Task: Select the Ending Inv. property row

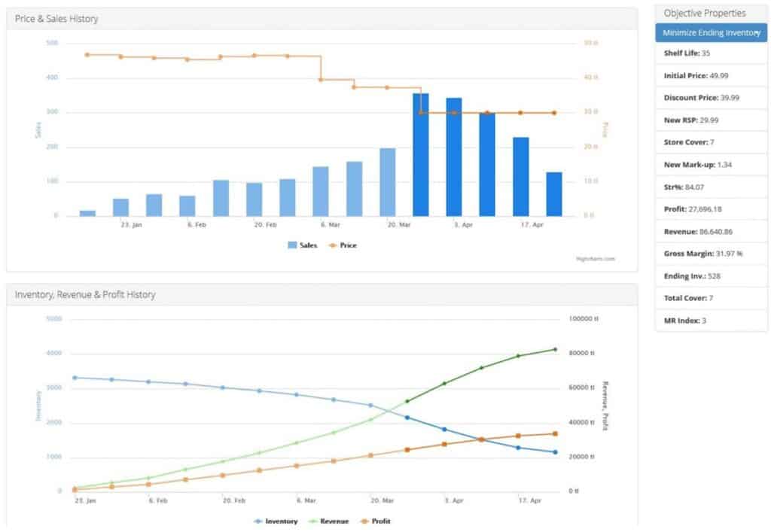Action: pyautogui.click(x=711, y=276)
